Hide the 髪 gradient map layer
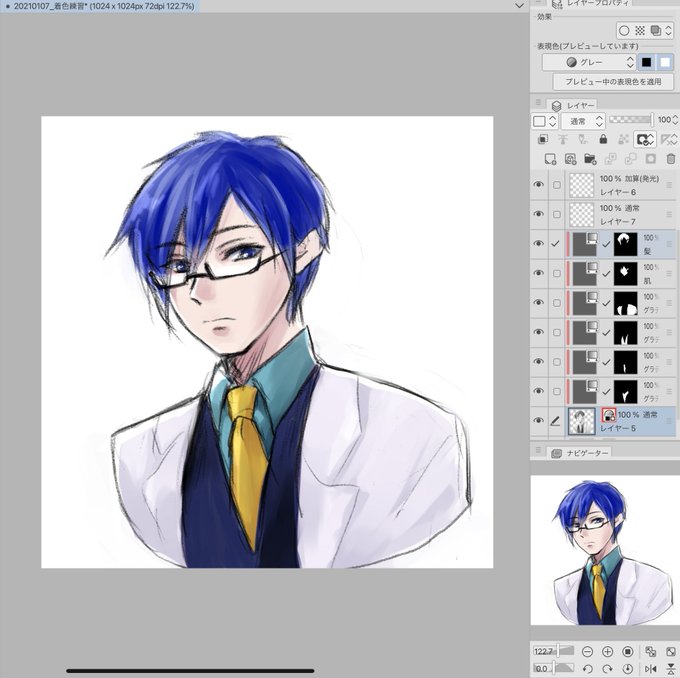The image size is (680, 678). (539, 244)
